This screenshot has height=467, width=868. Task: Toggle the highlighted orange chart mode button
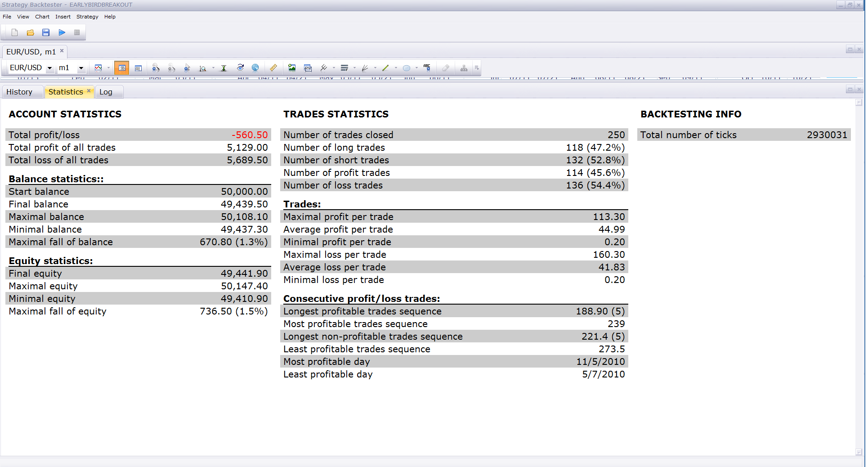[121, 68]
